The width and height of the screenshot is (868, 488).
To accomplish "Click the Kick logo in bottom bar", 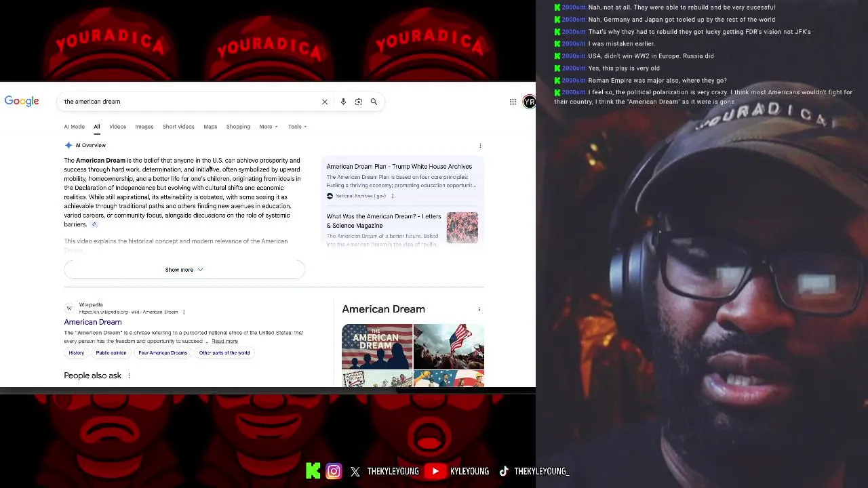I will pos(313,471).
